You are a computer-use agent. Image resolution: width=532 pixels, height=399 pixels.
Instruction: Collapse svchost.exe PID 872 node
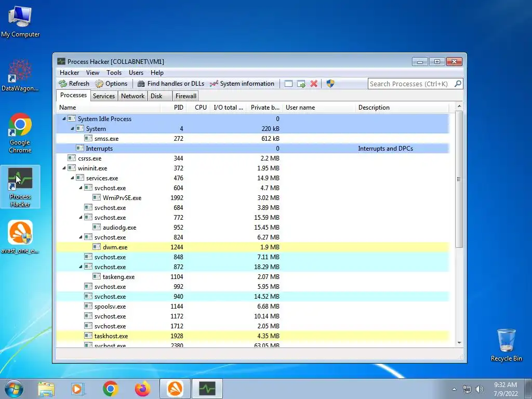pyautogui.click(x=81, y=267)
